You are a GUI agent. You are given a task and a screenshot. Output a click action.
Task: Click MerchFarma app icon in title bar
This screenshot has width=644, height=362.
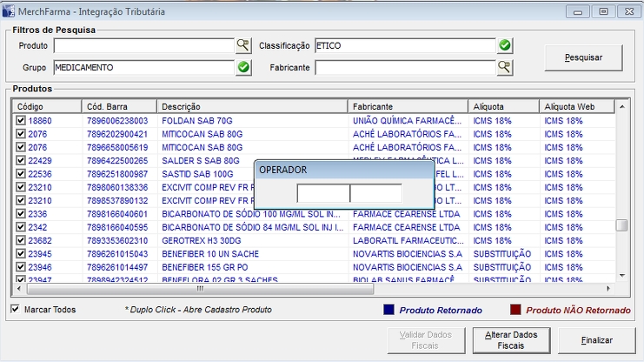[8, 11]
